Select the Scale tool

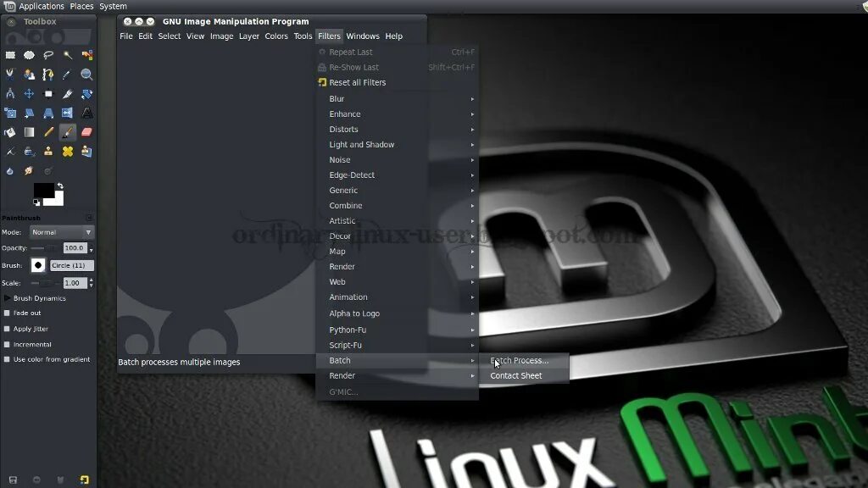[10, 113]
